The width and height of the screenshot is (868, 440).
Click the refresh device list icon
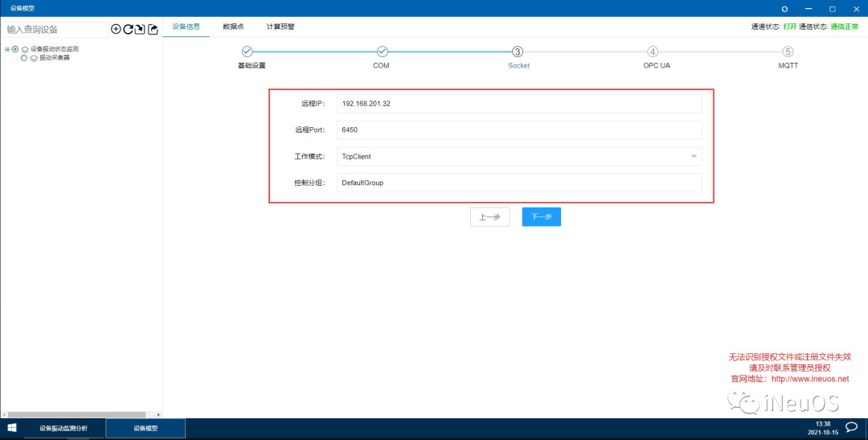click(x=128, y=30)
